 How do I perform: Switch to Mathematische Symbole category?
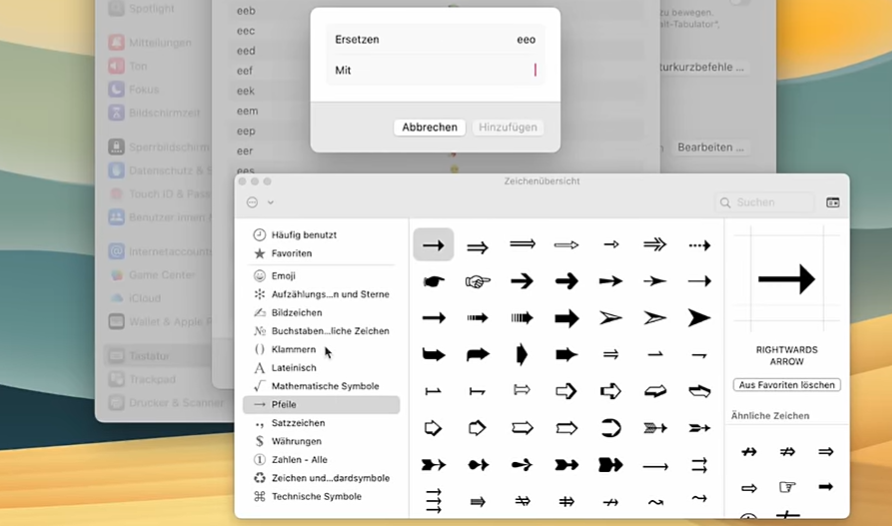point(324,386)
